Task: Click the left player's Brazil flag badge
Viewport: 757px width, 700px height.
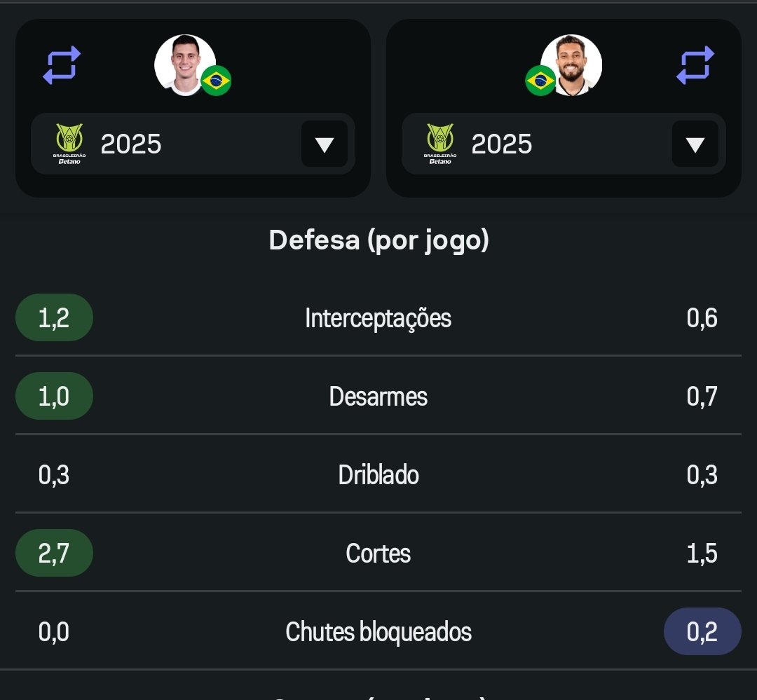Action: coord(216,81)
